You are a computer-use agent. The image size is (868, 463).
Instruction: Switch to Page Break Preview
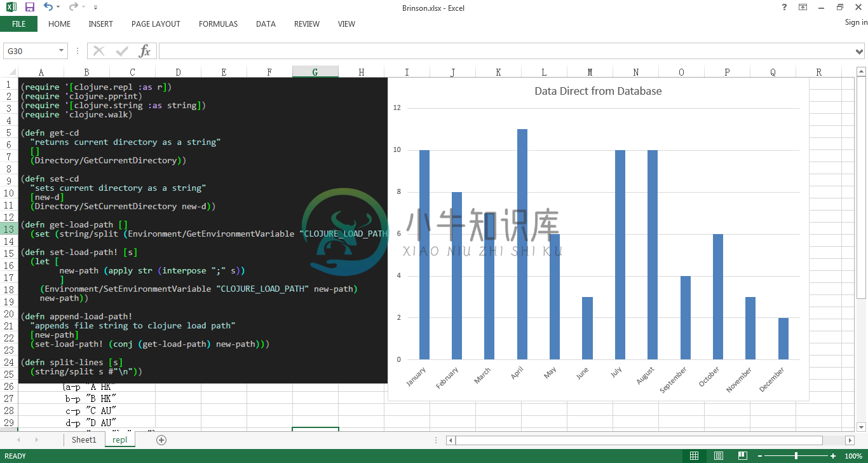click(x=742, y=455)
